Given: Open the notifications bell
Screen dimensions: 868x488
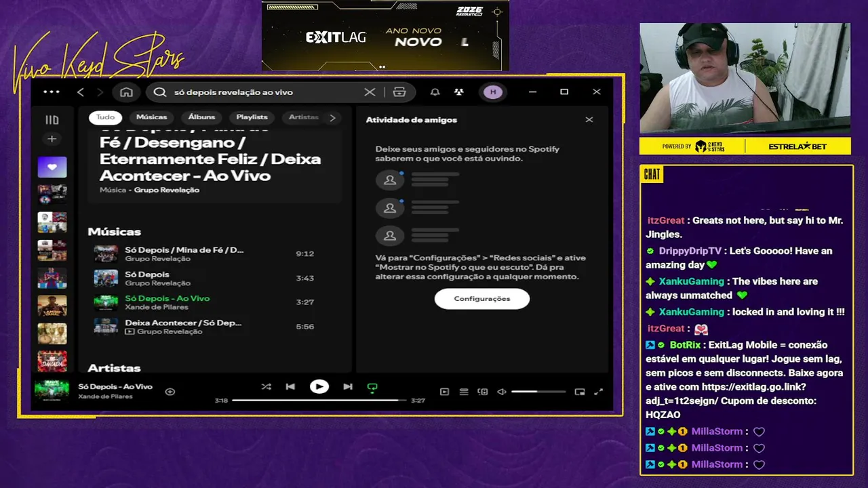Looking at the screenshot, I should point(435,92).
